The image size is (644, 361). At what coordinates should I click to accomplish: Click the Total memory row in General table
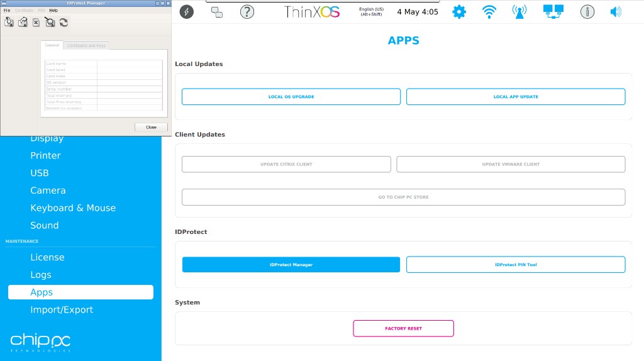[x=104, y=95]
